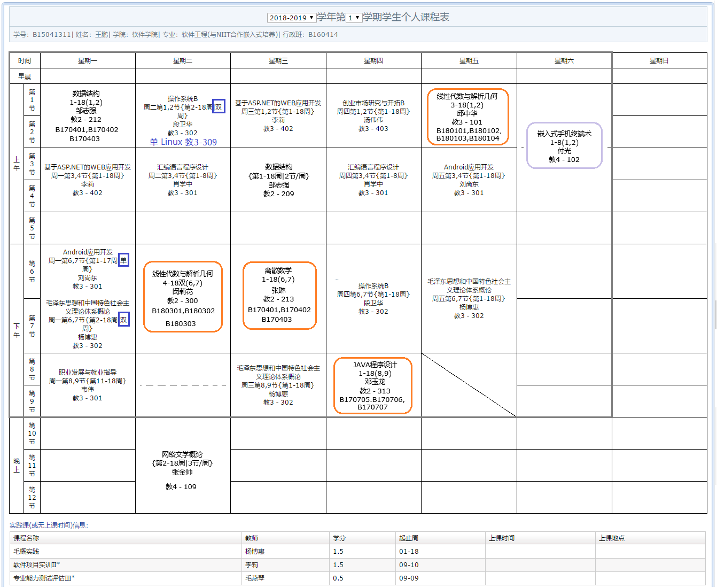Click the 嵌入式手机终端术 Saturday entry
717x588 pixels.
click(x=564, y=146)
